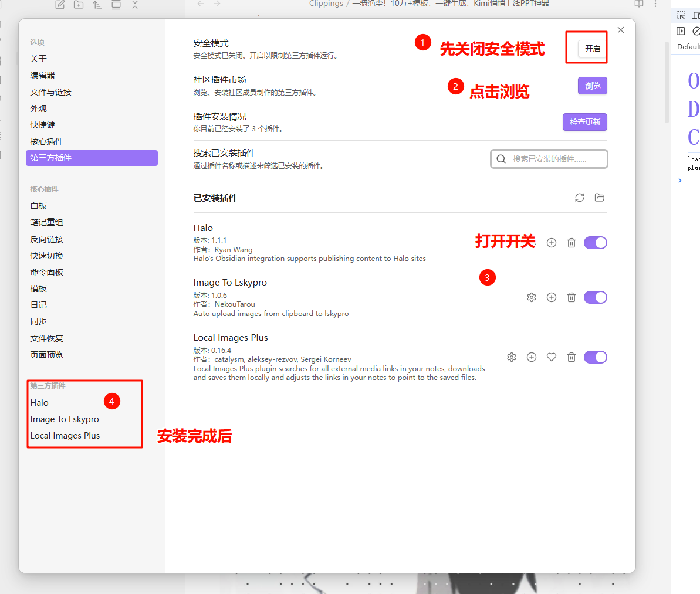The image size is (700, 594).
Task: Click hotkey plus icon for Halo plugin
Action: click(552, 243)
